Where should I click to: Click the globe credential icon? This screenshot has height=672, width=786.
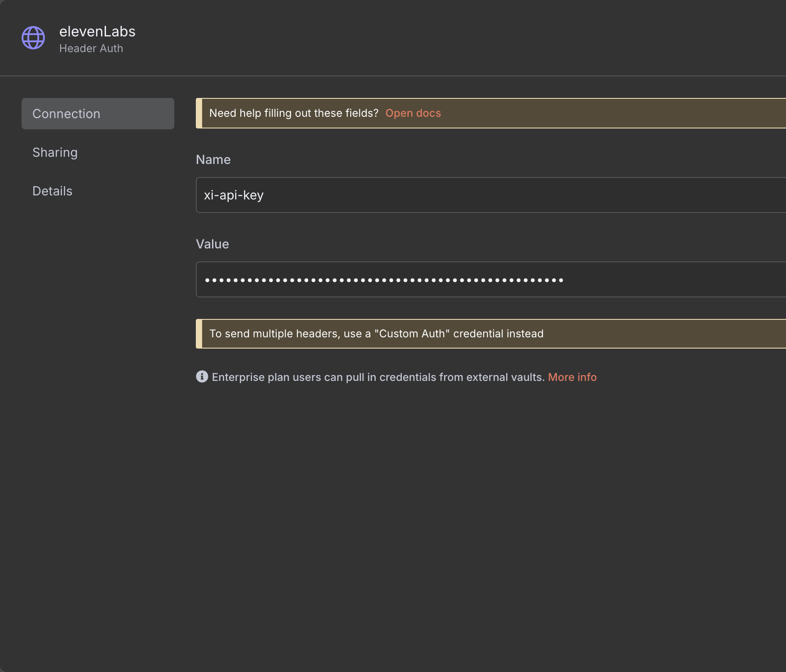point(33,38)
